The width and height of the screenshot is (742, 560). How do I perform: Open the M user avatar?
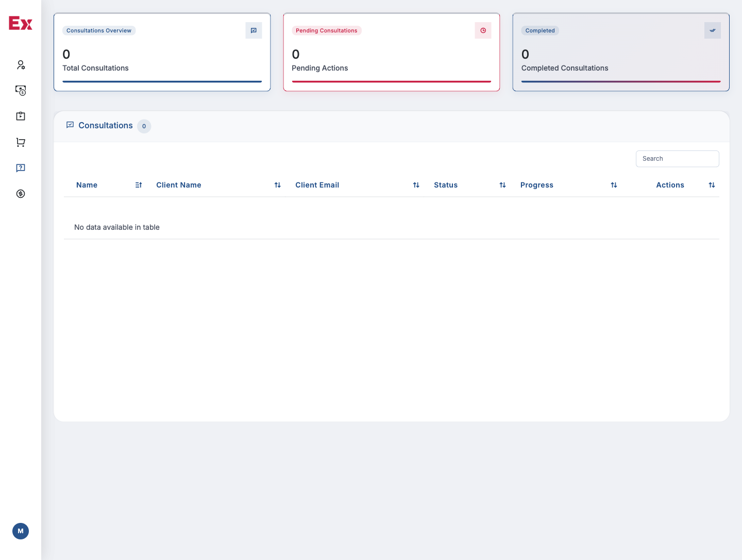coord(21,531)
